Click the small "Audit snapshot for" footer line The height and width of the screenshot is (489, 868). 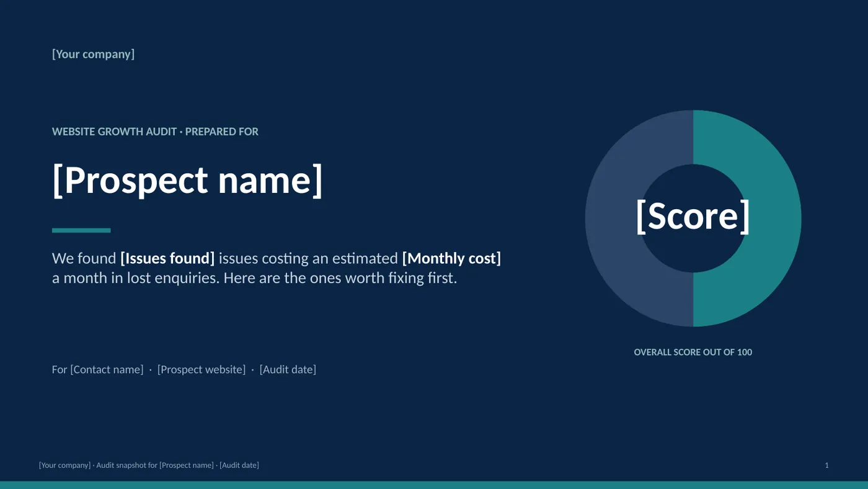point(149,465)
